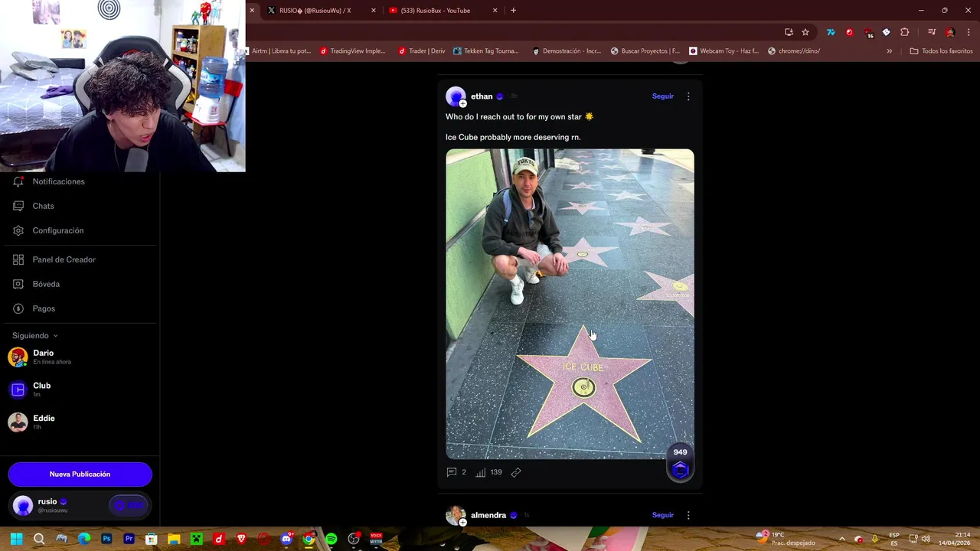Open the Chrome profile avatar
Screen dimensions: 980x551
click(950, 32)
